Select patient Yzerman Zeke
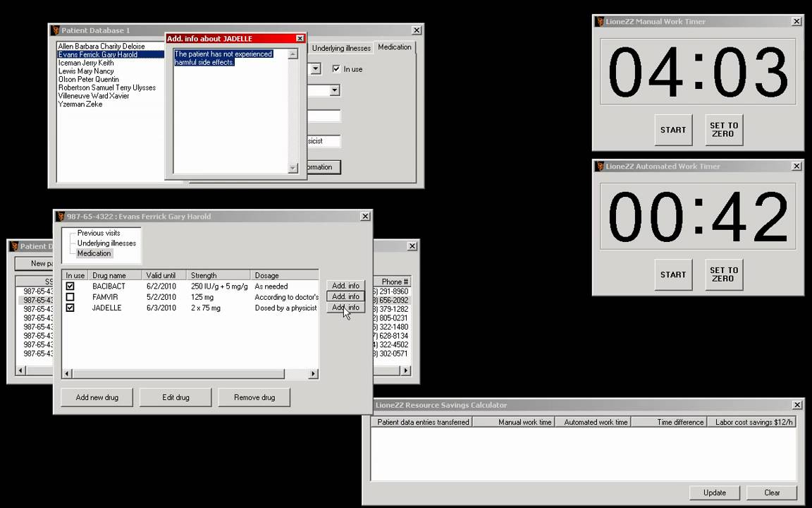812x508 pixels. [80, 104]
